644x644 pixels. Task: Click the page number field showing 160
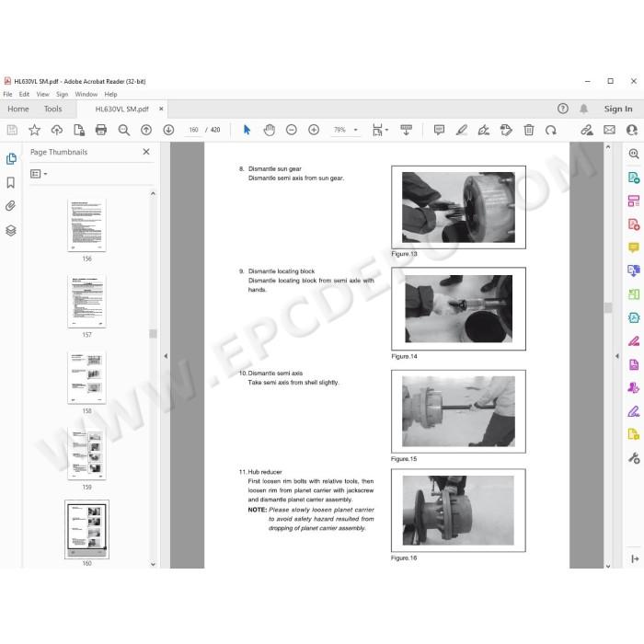[x=193, y=130]
